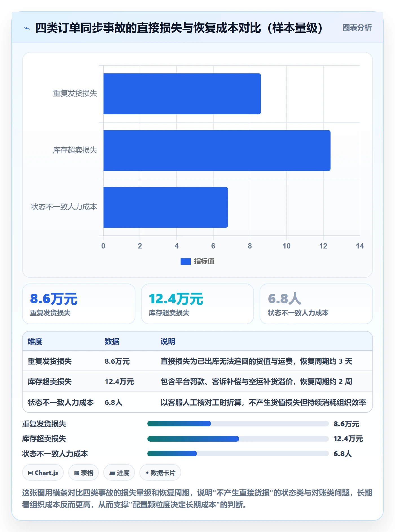
Task: Click the table cell reading 8.6万元
Action: (x=117, y=361)
